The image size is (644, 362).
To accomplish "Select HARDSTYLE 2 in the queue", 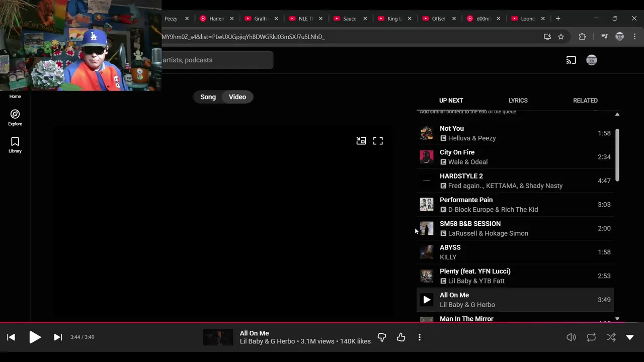I will [515, 180].
